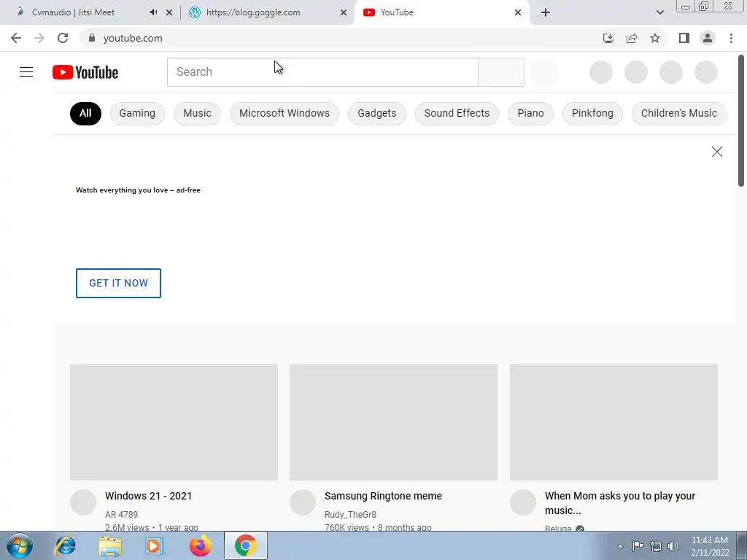
Task: Open the Samsung Ringtone meme thumbnail
Action: pos(393,422)
